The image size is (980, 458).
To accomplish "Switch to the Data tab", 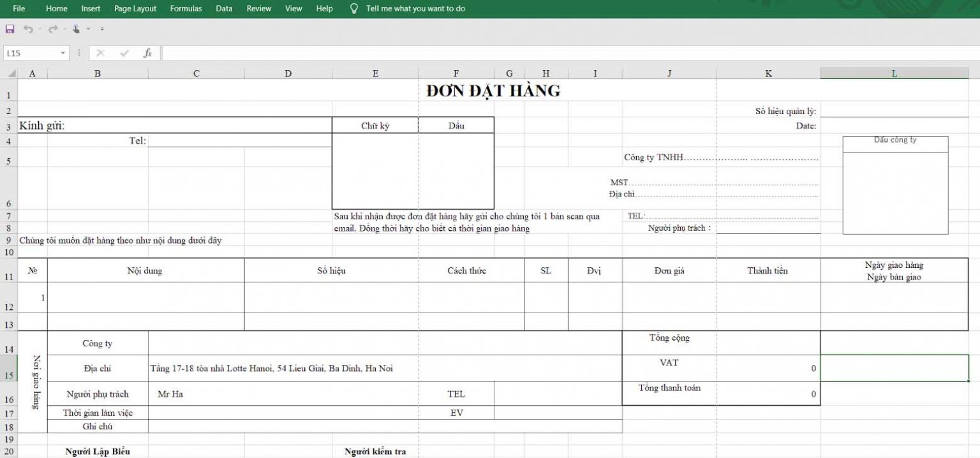I will tap(224, 8).
